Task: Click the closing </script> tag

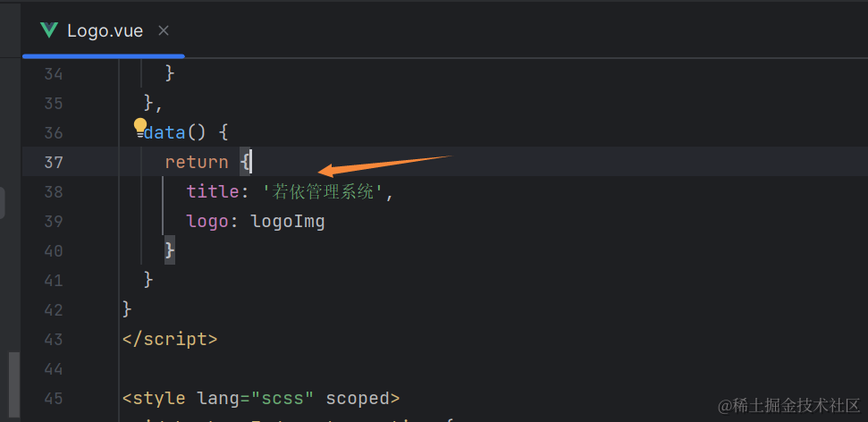Action: click(170, 339)
